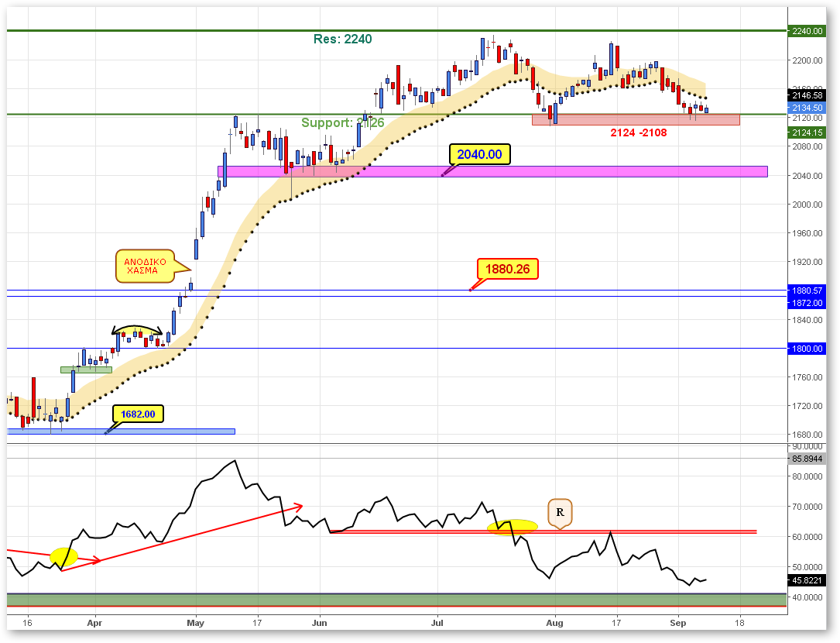Viewport: 840px width, 643px height.
Task: Click the R callout on the indicator
Action: click(560, 512)
